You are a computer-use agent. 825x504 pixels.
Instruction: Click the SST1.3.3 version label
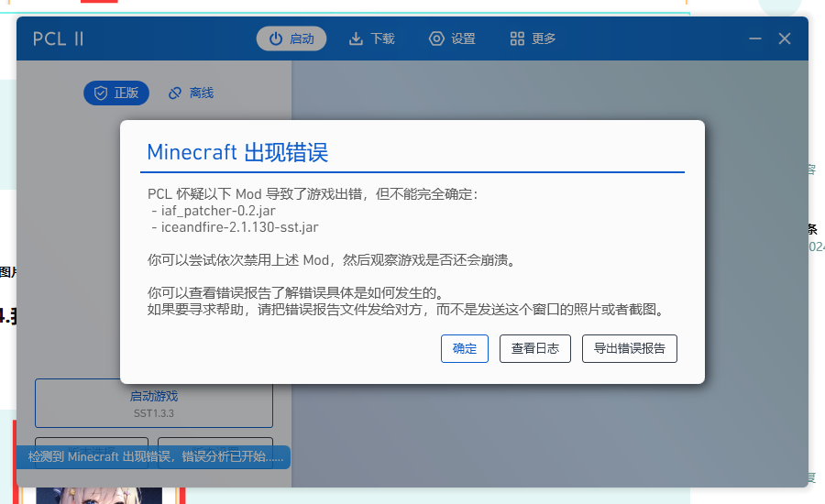coord(154,413)
